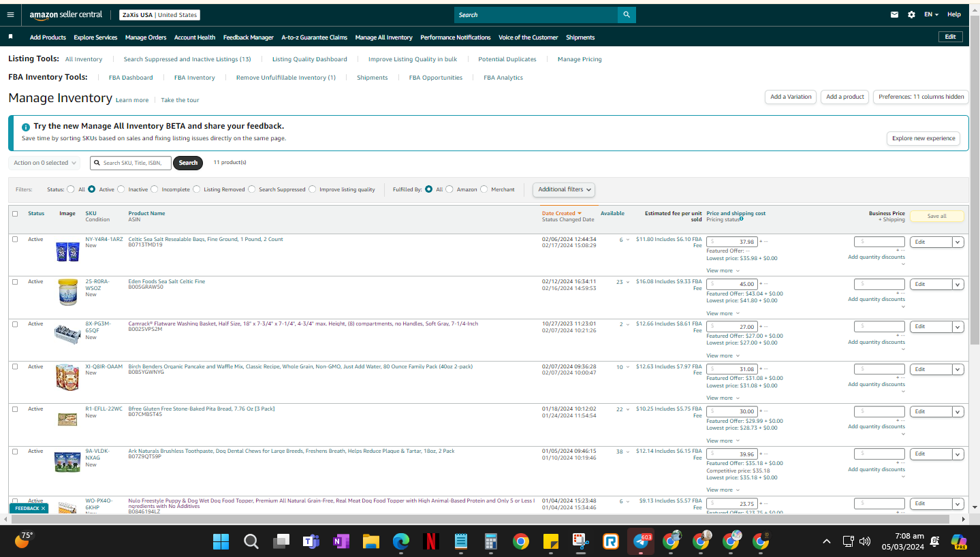Tick the select-all checkbox in the table header

[x=15, y=214]
